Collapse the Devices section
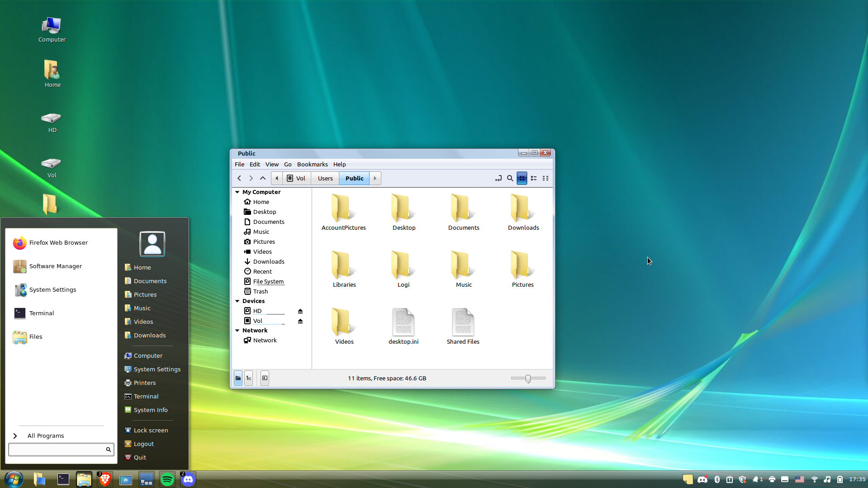The height and width of the screenshot is (488, 868). pos(237,301)
